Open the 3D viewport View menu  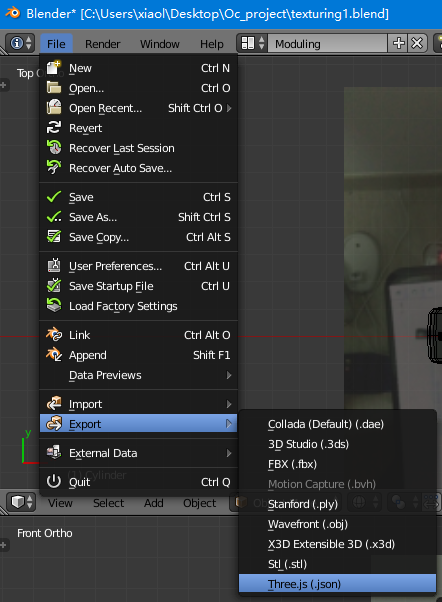tap(60, 503)
